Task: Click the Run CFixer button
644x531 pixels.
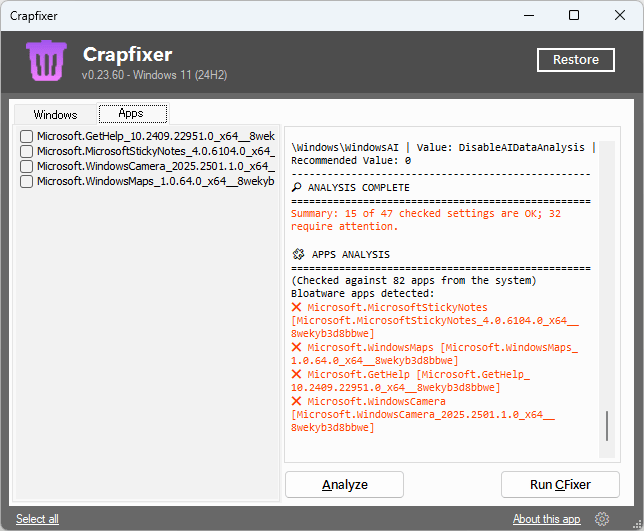Action: point(560,485)
